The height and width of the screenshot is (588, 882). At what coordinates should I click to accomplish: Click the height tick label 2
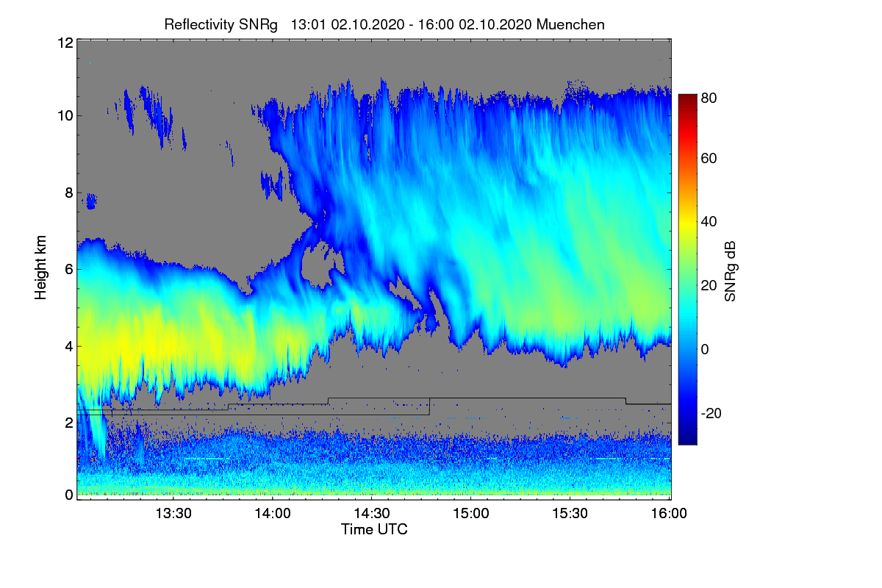point(68,423)
